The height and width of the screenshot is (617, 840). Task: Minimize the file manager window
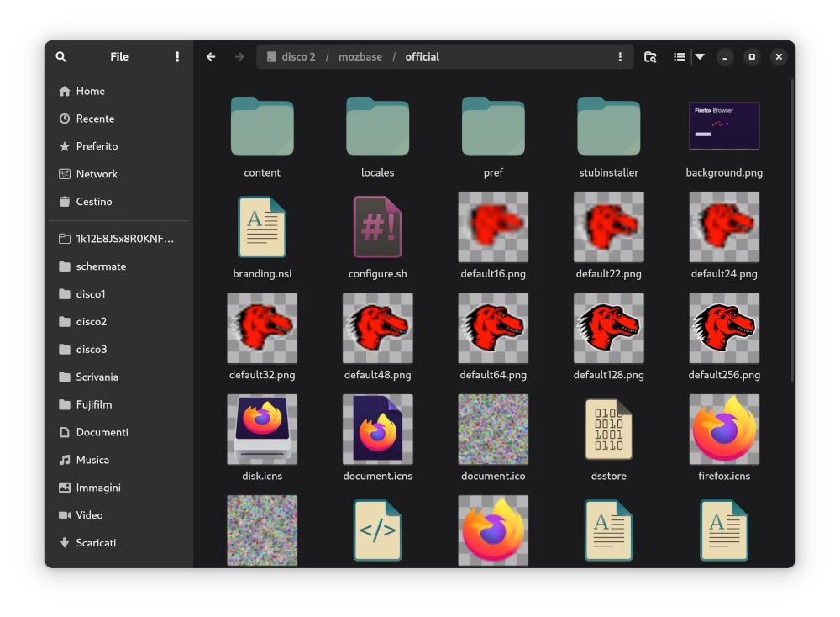click(725, 57)
